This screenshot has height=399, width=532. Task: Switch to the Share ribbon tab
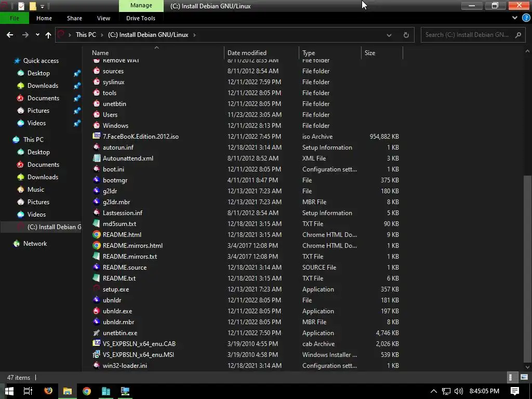(x=74, y=18)
